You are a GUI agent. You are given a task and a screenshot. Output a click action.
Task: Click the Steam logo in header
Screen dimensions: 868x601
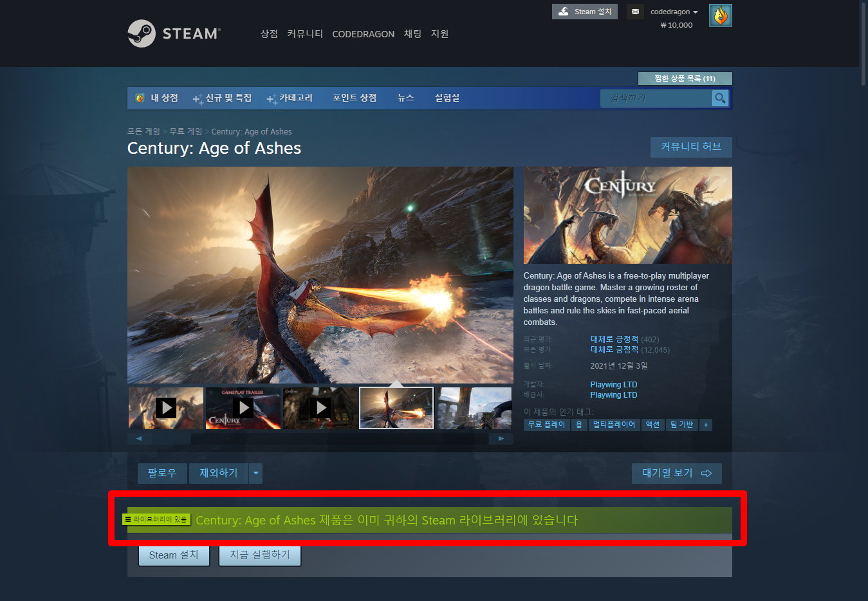(x=174, y=33)
